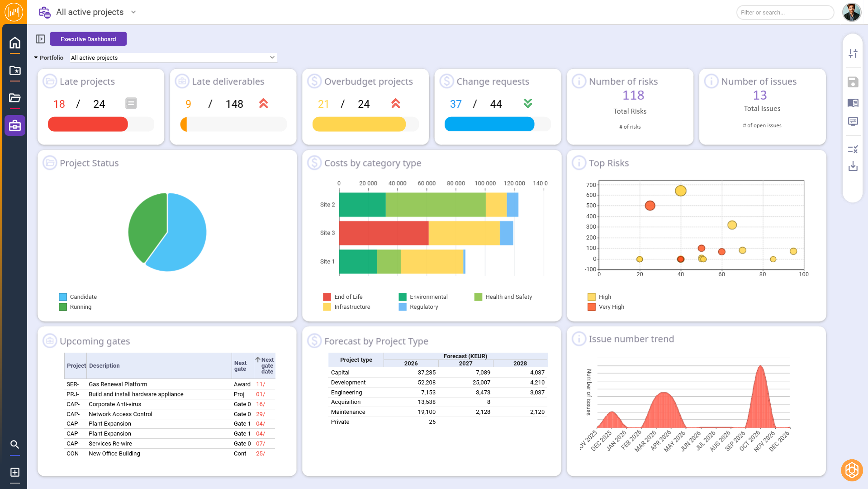Image resolution: width=868 pixels, height=489 pixels.
Task: Toggle Very High risk legend entry
Action: pyautogui.click(x=606, y=307)
